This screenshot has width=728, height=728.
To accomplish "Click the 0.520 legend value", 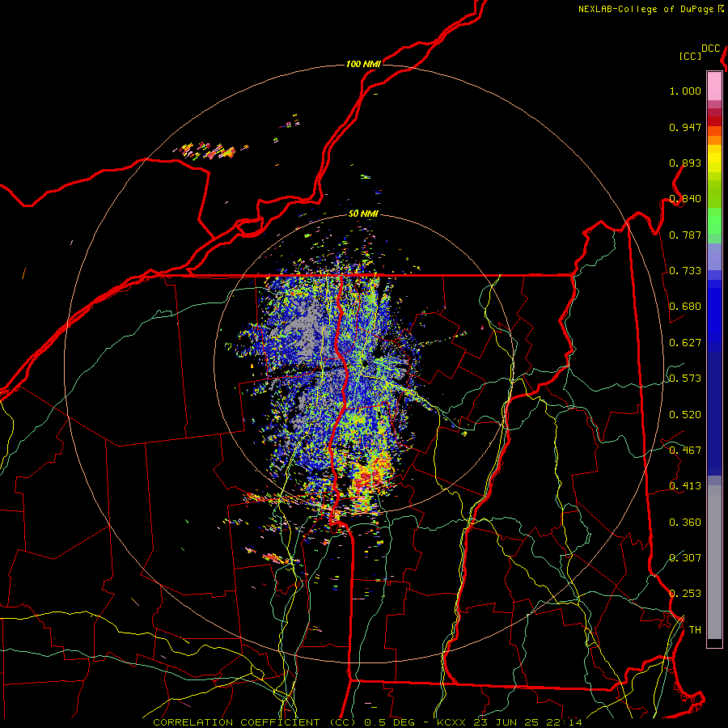I will 685,415.
